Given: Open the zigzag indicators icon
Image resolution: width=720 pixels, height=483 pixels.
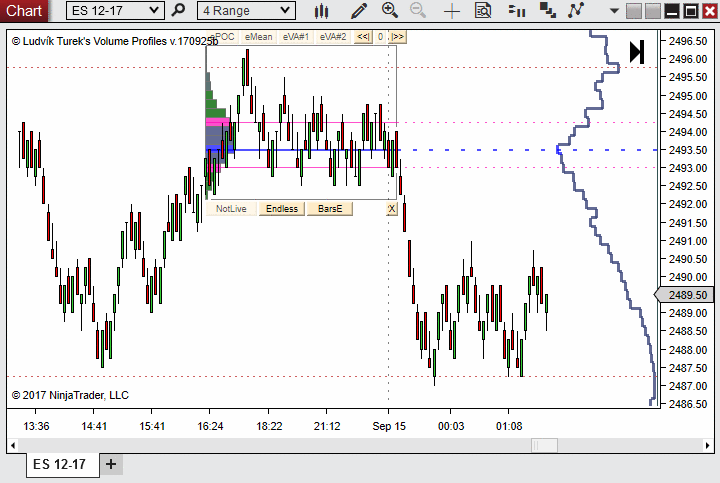Looking at the screenshot, I should [x=576, y=10].
